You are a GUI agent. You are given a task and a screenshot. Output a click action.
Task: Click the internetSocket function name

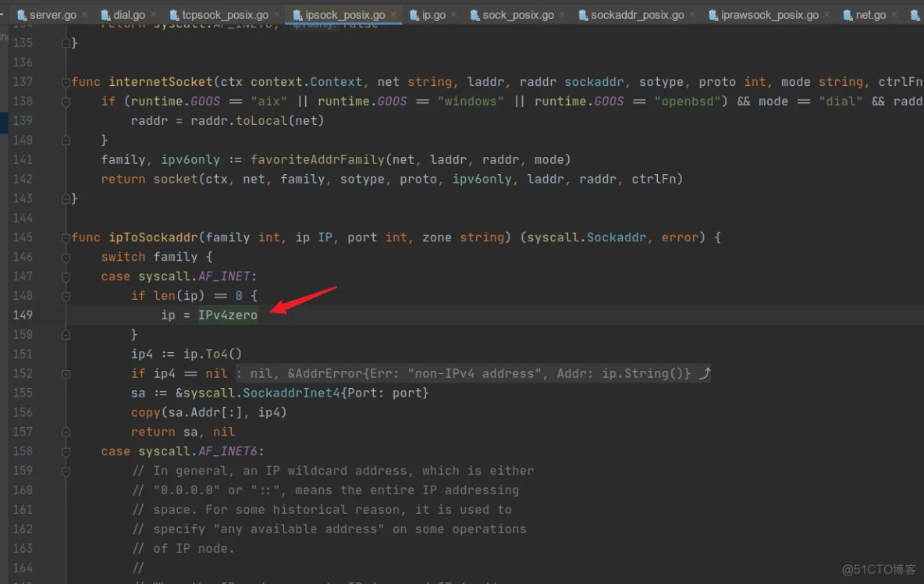pos(160,82)
